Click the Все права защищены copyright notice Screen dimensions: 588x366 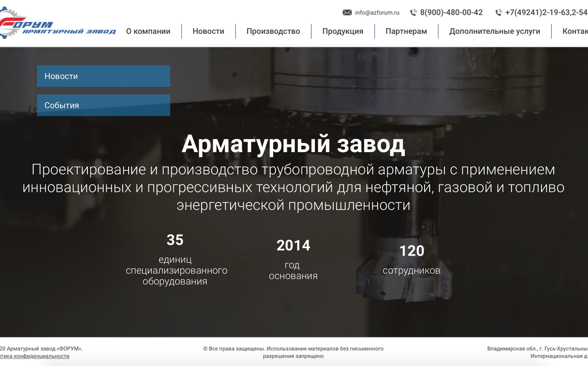click(293, 352)
